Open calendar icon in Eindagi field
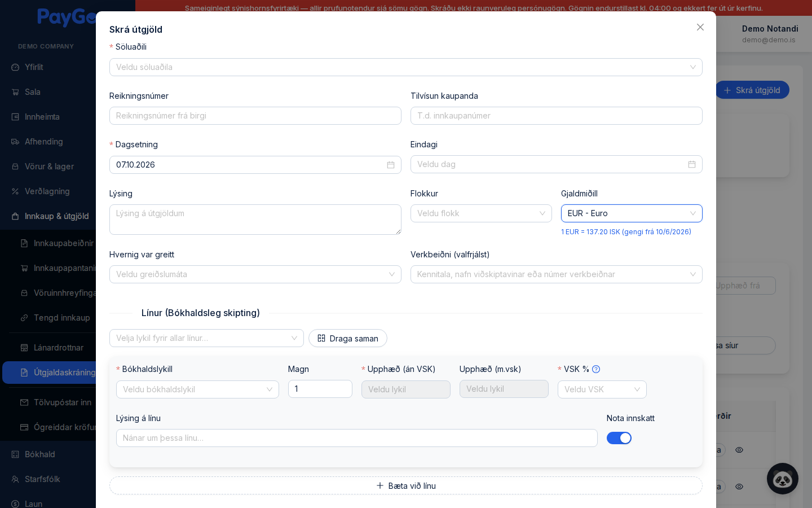This screenshot has height=508, width=812. [692, 164]
